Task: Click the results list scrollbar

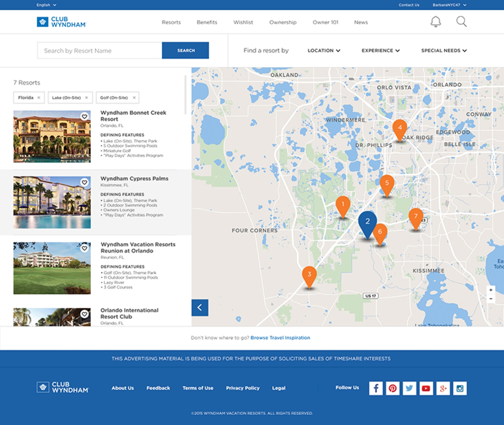Action: [185, 94]
